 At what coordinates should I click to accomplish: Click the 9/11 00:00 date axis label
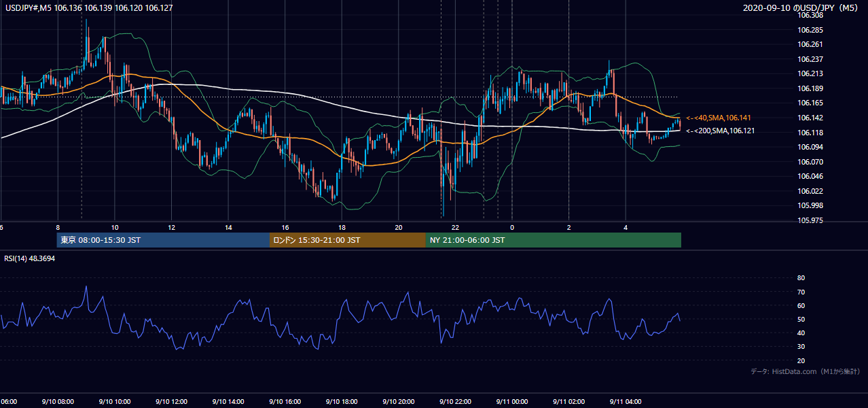click(511, 402)
